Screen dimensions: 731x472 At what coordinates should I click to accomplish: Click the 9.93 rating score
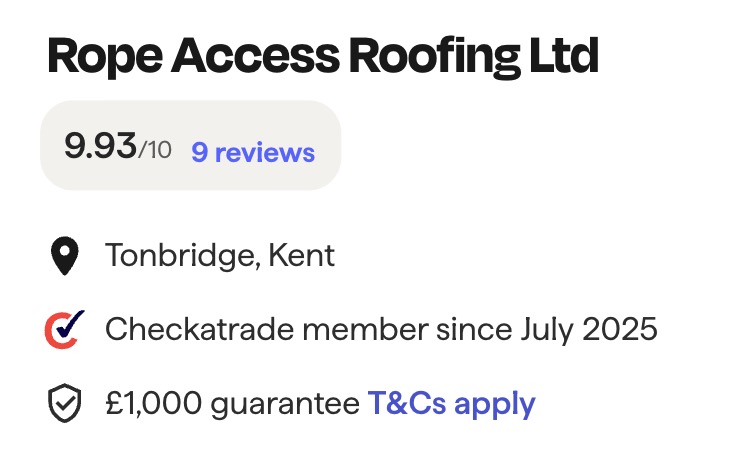tap(100, 147)
